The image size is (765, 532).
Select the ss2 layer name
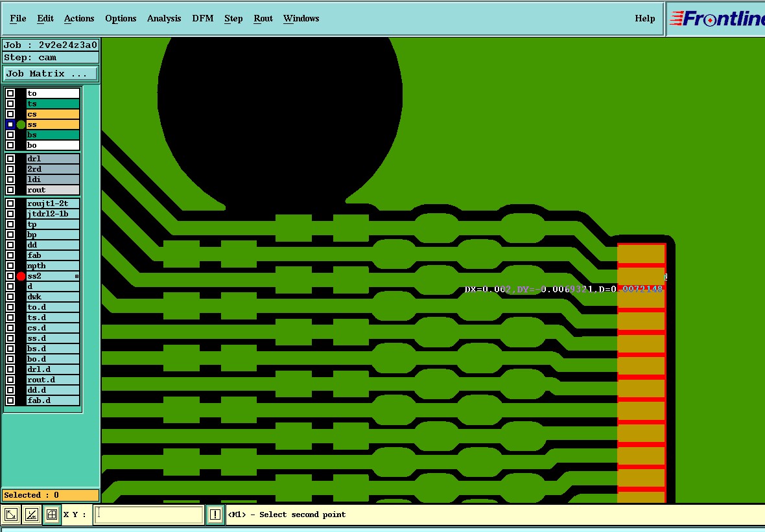pos(53,277)
